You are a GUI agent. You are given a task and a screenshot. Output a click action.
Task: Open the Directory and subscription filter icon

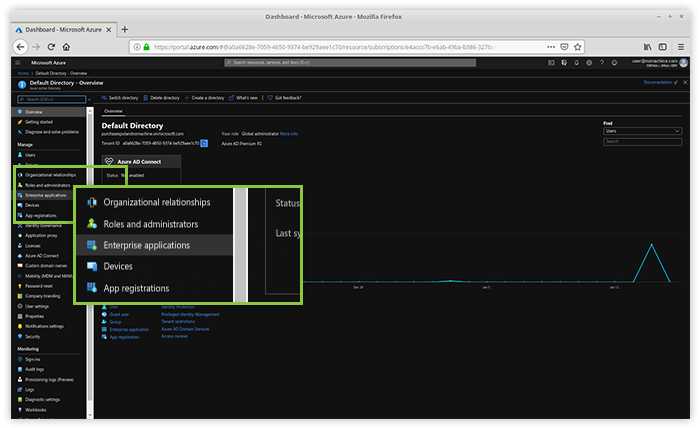pos(564,63)
